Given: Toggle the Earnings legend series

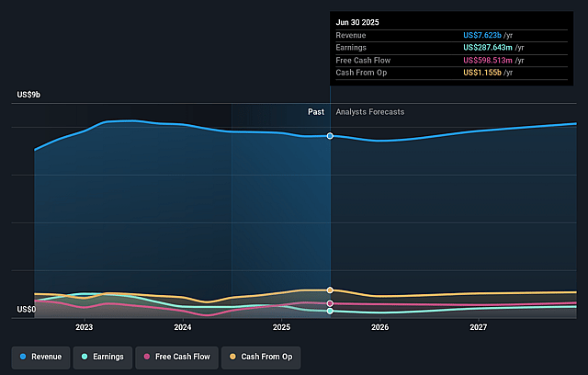Looking at the screenshot, I should coord(103,357).
